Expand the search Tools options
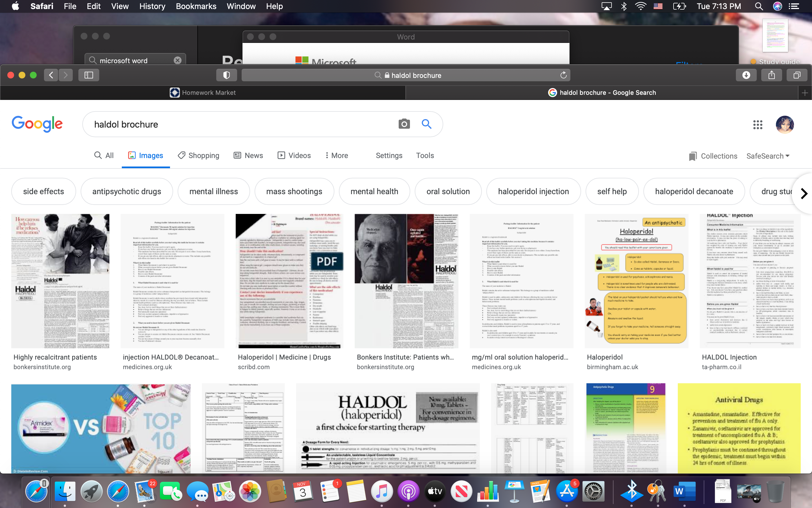812x508 pixels. [x=425, y=156]
